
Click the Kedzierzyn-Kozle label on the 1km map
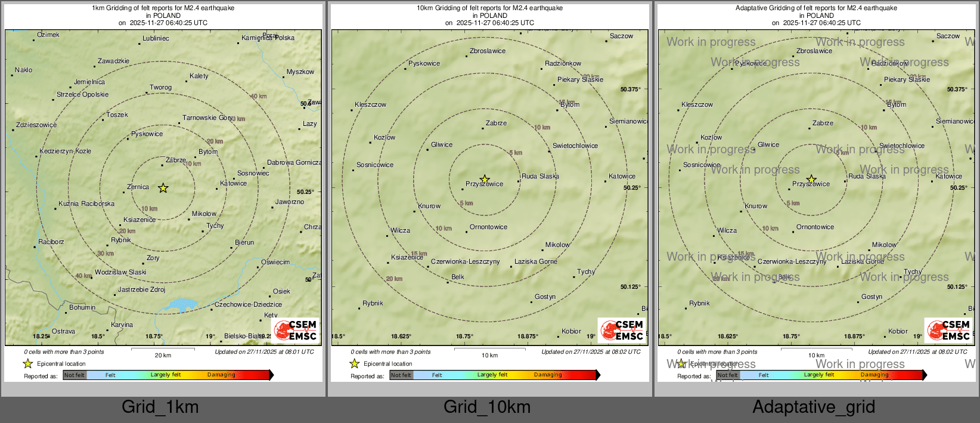pos(66,151)
